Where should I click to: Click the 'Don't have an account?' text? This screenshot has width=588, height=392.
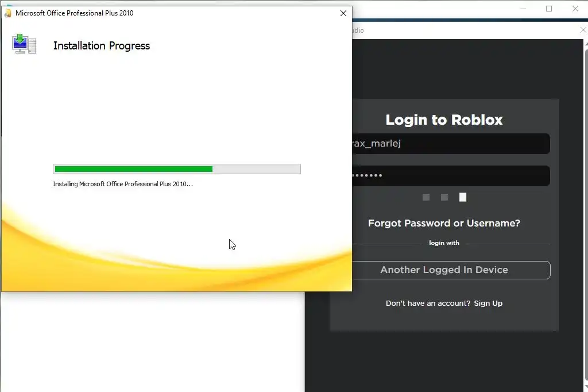[x=428, y=303]
